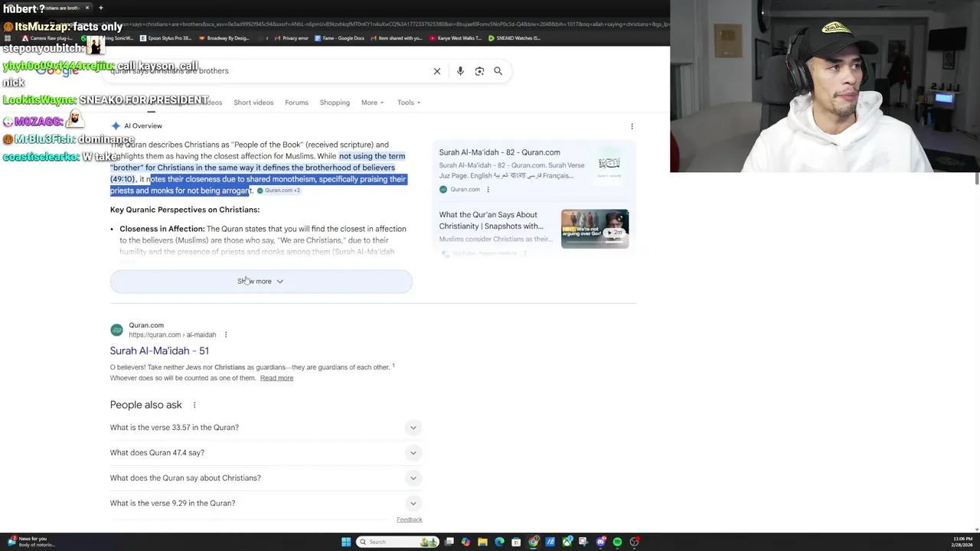Click 'Read more' under the Surah snippet

(276, 378)
